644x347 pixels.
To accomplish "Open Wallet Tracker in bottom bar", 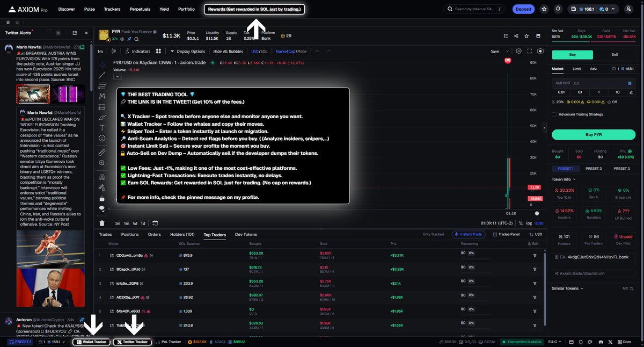I will point(92,342).
